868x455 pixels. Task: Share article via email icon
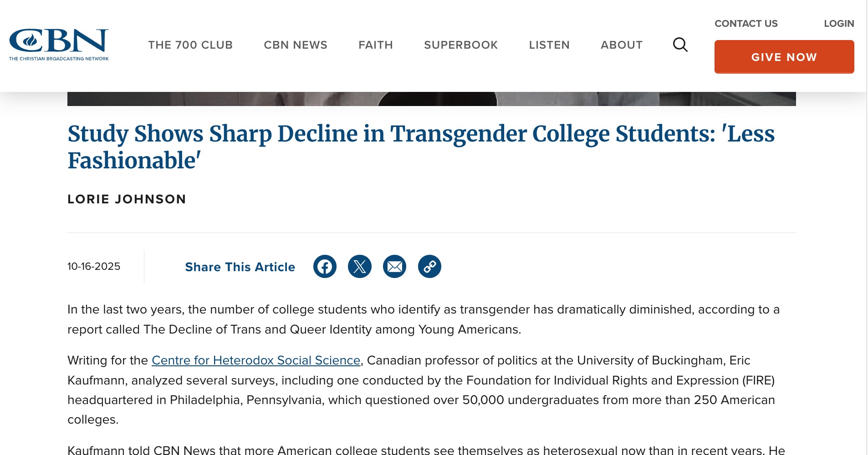click(394, 267)
